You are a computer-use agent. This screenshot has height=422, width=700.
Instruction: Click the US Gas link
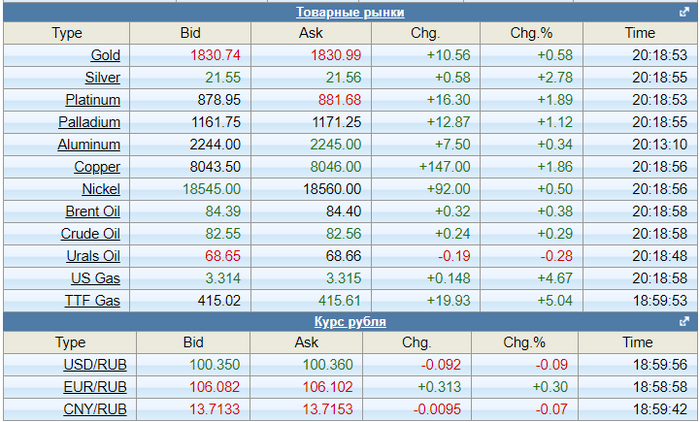pos(95,277)
